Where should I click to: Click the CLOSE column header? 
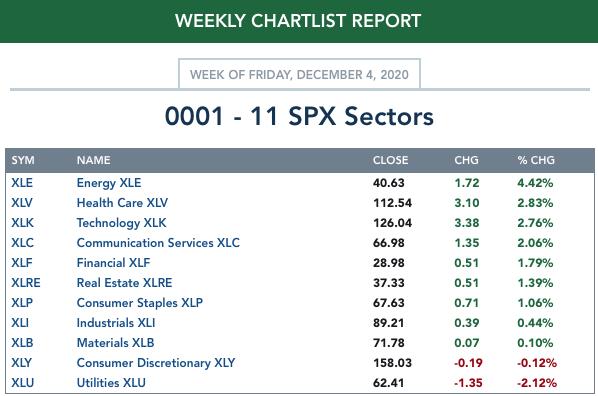point(390,160)
